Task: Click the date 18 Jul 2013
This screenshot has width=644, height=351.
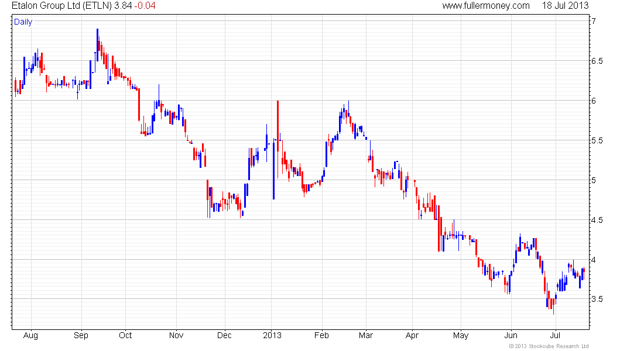Action: click(565, 6)
